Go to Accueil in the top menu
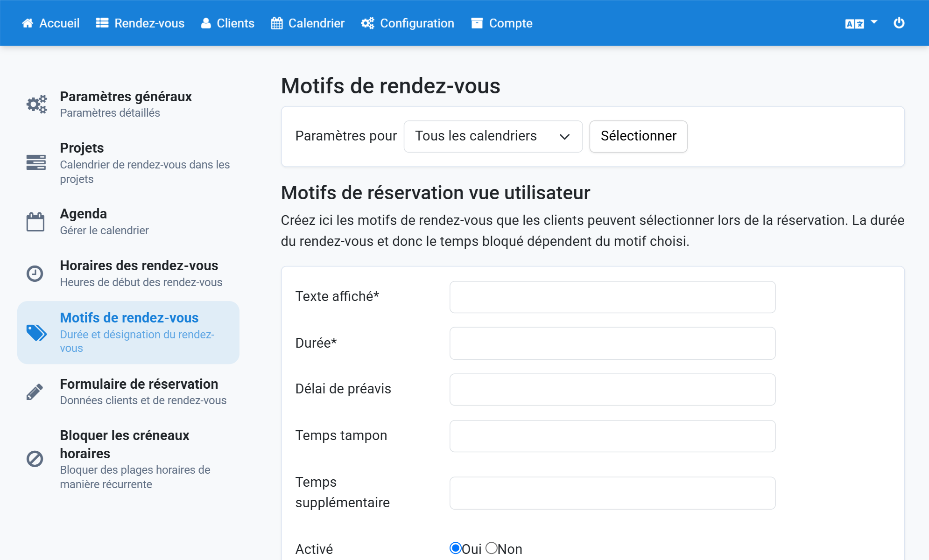This screenshot has height=560, width=929. 51,23
